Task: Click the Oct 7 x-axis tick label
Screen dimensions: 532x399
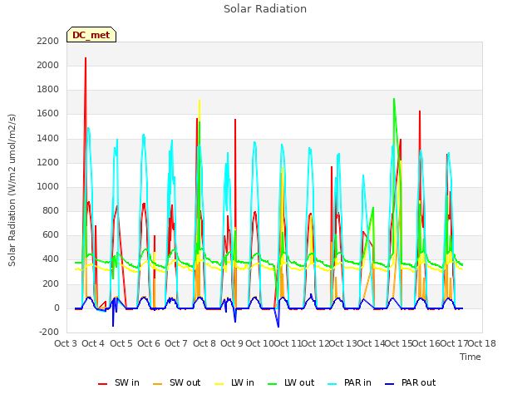Action: 176,343
